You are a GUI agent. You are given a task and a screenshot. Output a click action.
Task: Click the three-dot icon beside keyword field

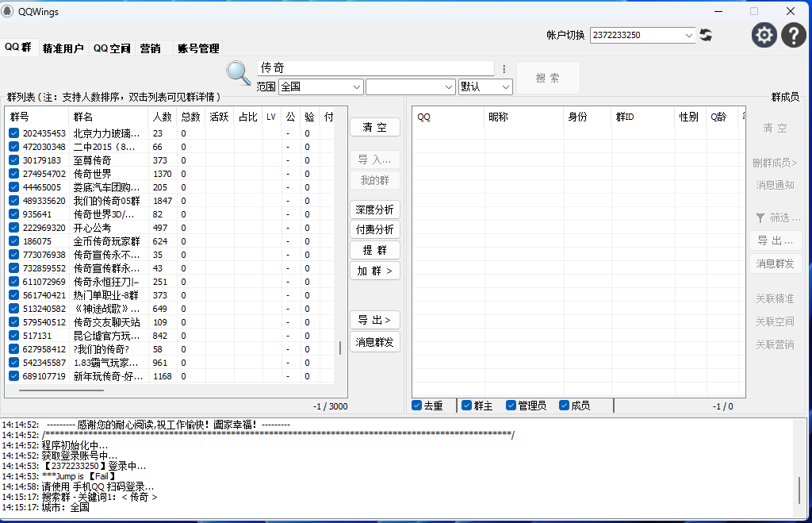click(504, 69)
